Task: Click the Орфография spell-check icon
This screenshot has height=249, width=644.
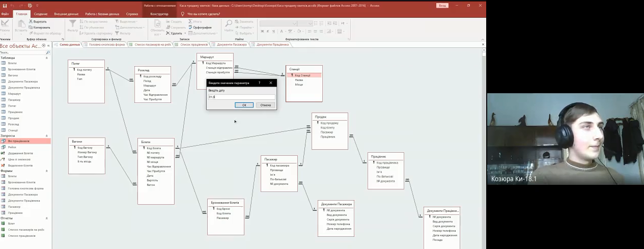Action: [x=190, y=27]
